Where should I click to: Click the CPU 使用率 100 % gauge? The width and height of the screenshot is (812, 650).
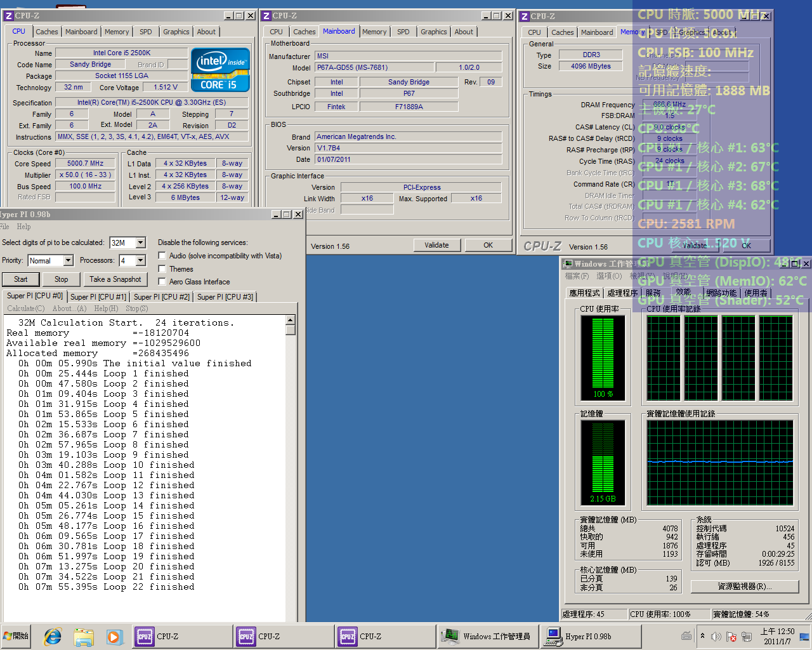click(x=603, y=358)
